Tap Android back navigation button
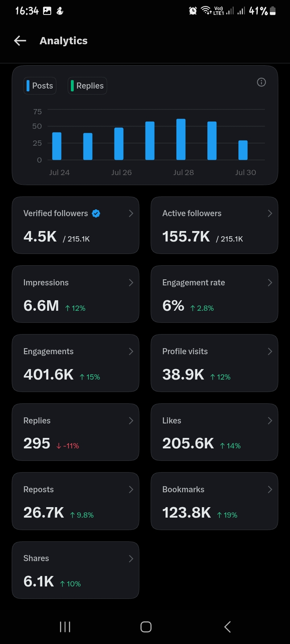Image resolution: width=290 pixels, height=644 pixels. click(x=228, y=626)
